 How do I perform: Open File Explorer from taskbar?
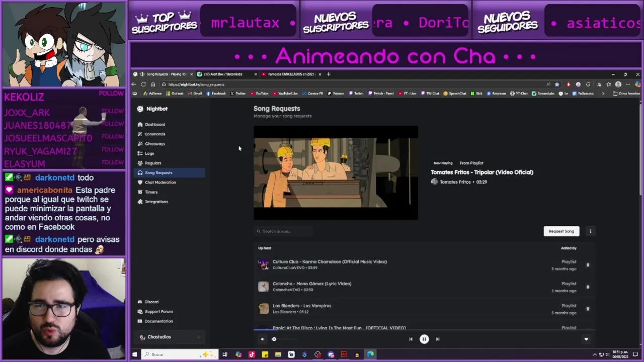pos(278,354)
